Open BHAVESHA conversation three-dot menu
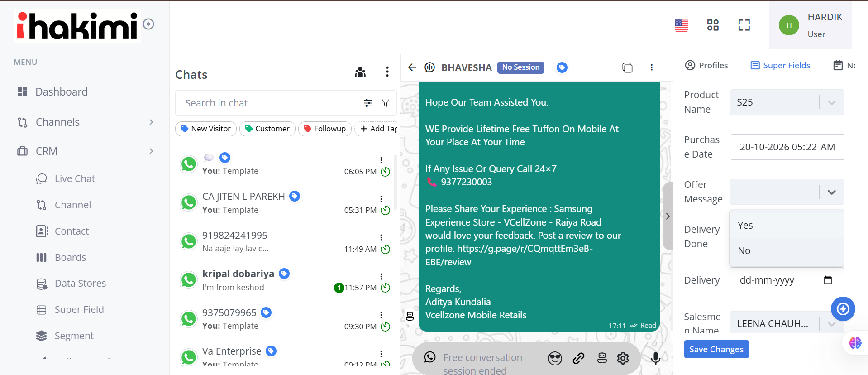Viewport: 868px width, 375px height. pos(652,67)
